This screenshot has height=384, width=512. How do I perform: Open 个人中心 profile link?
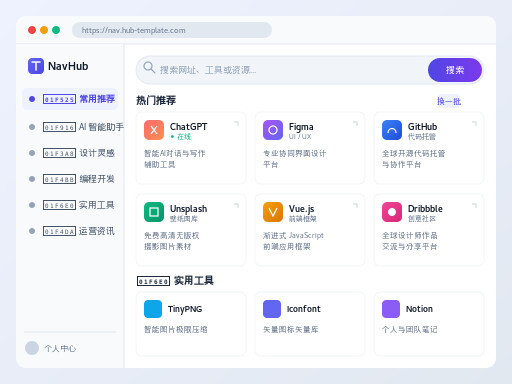point(60,348)
